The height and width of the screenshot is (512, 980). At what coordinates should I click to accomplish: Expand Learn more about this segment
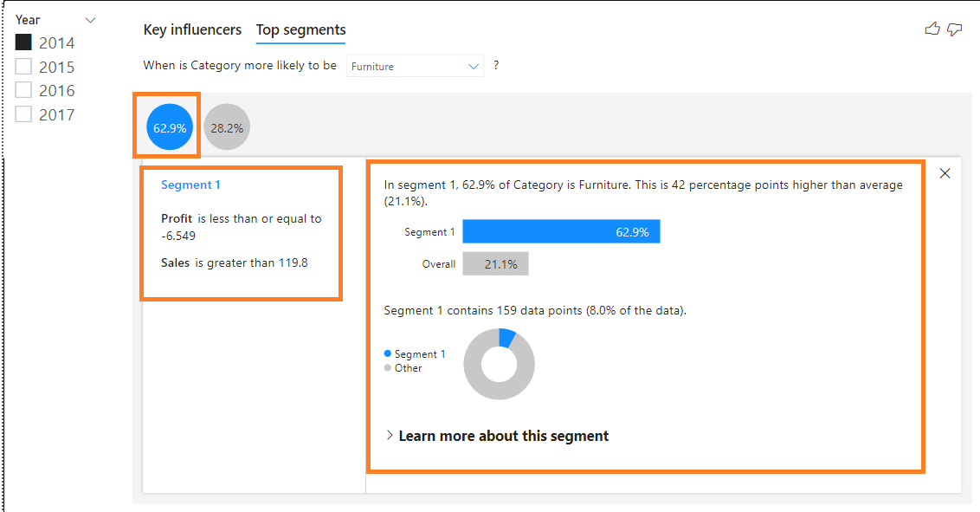coord(502,436)
